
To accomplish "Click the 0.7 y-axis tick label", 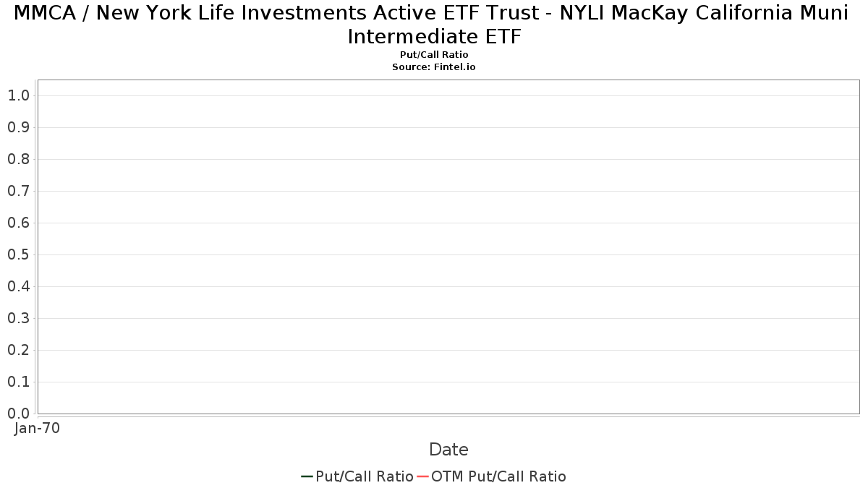I will coord(18,191).
